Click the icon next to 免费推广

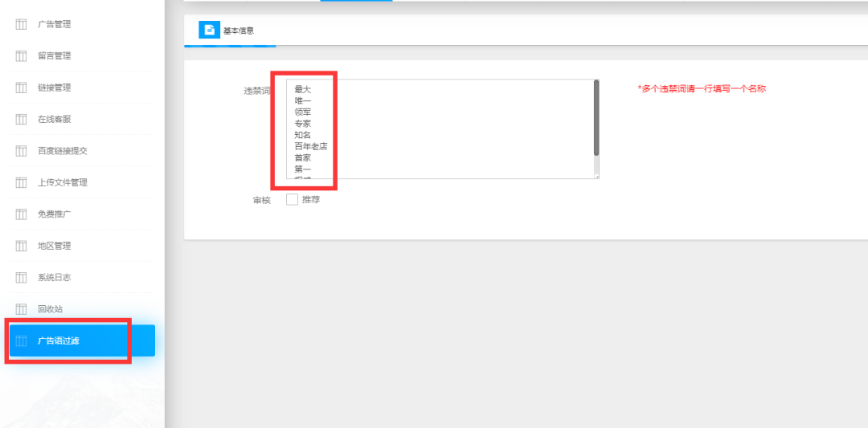click(x=22, y=214)
